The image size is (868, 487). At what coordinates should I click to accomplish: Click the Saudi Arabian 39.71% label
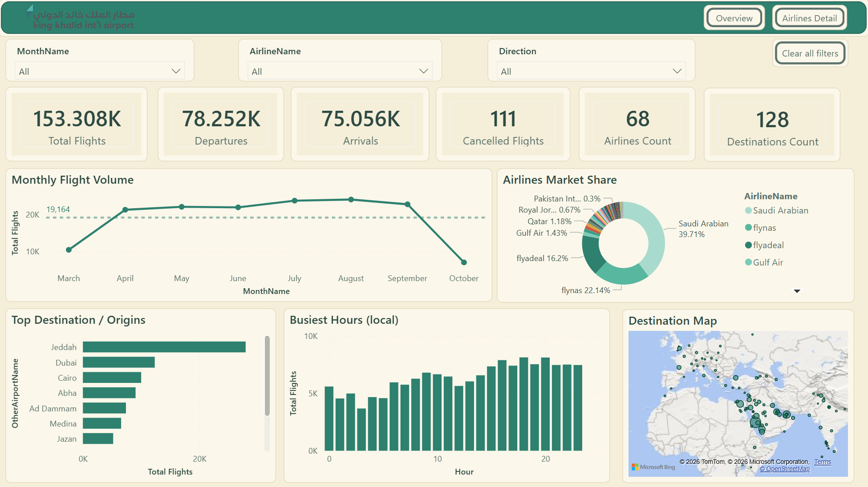(703, 229)
